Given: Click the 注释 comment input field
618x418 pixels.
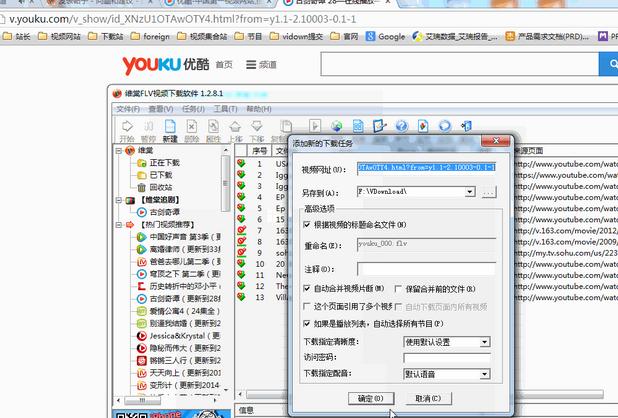Looking at the screenshot, I should 426,269.
